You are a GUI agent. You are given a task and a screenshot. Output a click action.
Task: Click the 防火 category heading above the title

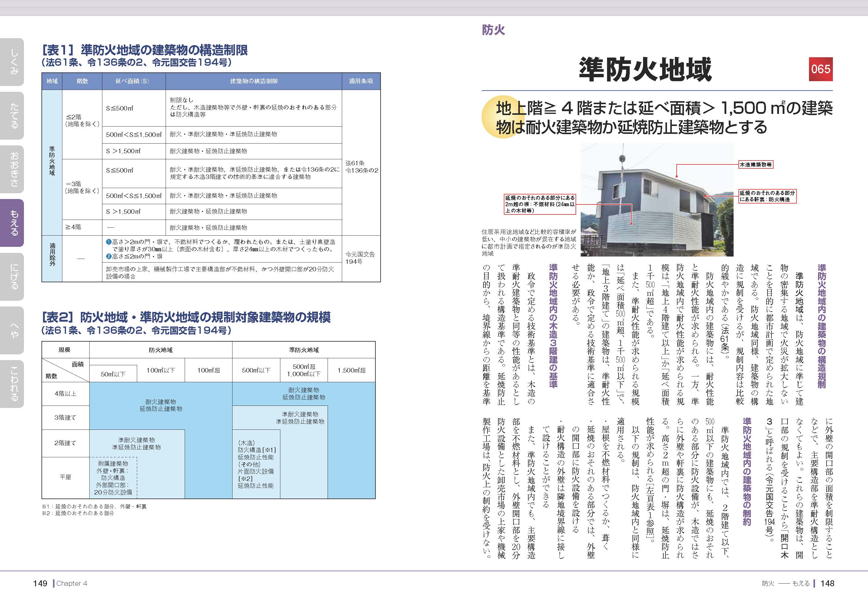coord(493,30)
